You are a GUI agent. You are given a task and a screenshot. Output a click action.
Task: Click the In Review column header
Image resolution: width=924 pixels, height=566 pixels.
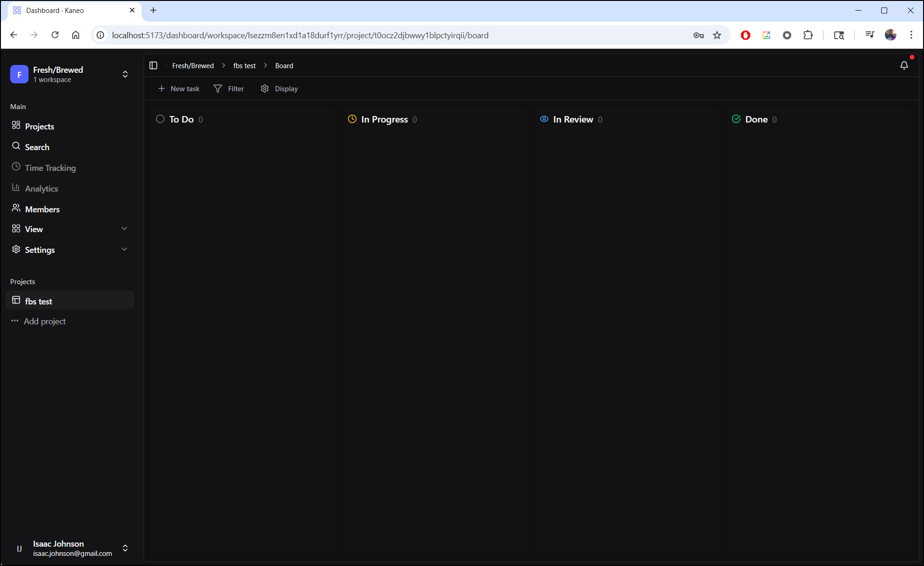[573, 119]
